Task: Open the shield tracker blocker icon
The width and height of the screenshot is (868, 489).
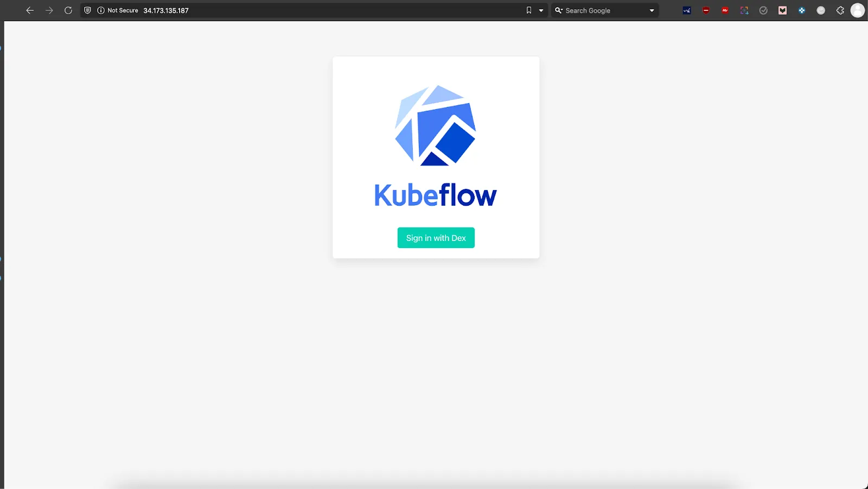Action: click(x=87, y=10)
